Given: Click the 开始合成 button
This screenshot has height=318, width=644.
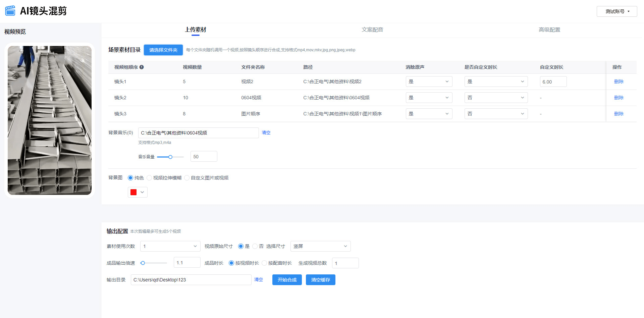Looking at the screenshot, I should pos(287,280).
